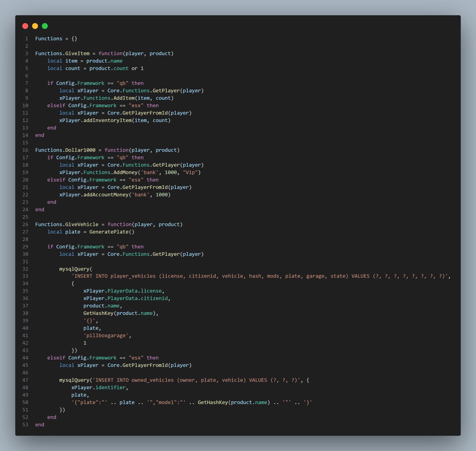Click the green maximize window dot
Viewport: 476px width, 451px height.
45,26
